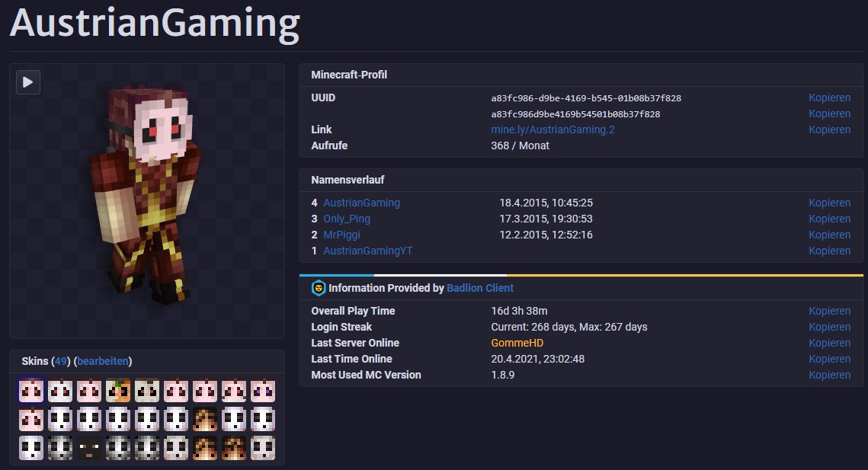Click the date 12.2.2015, 12:52:16
This screenshot has height=470, width=868.
(546, 235)
